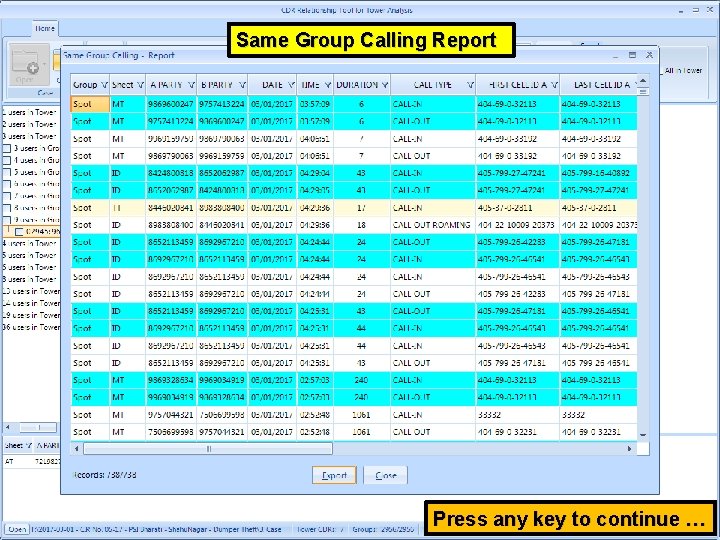Tick the 9 users in Group checkbox
Viewport: 720px width, 540px height.
7,220
